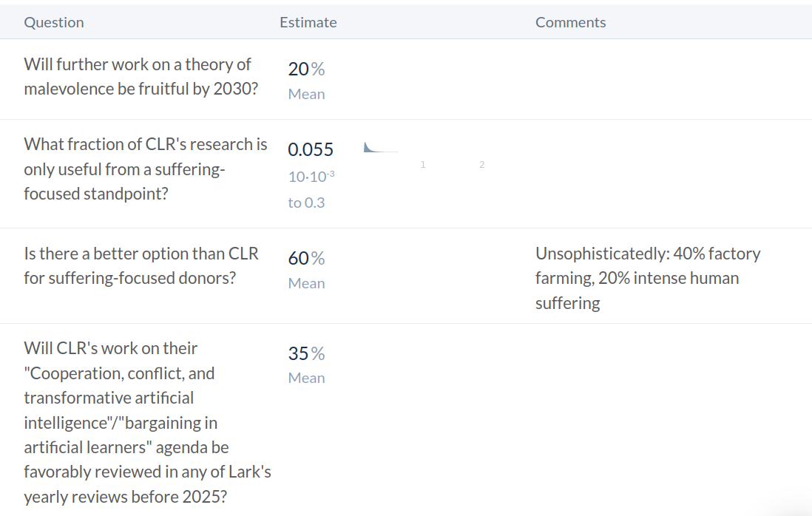Click the Mean label under 60%
The width and height of the screenshot is (812, 516).
click(x=307, y=284)
